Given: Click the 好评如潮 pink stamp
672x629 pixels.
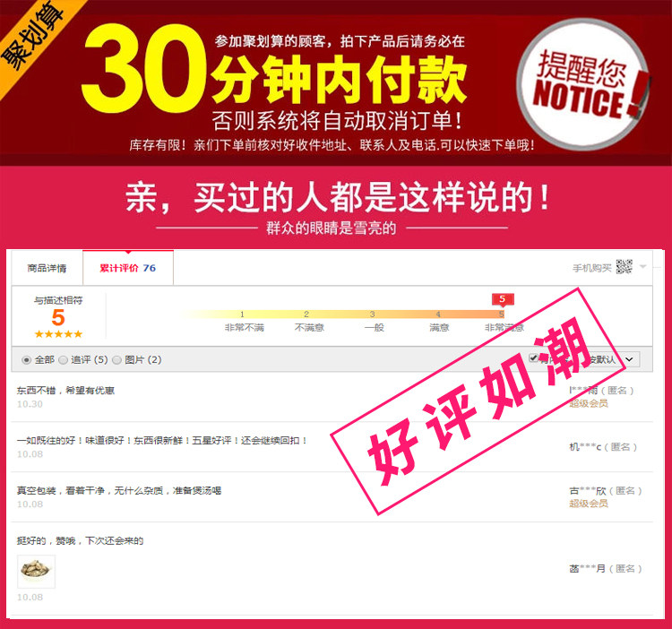Looking at the screenshot, I should click(475, 402).
